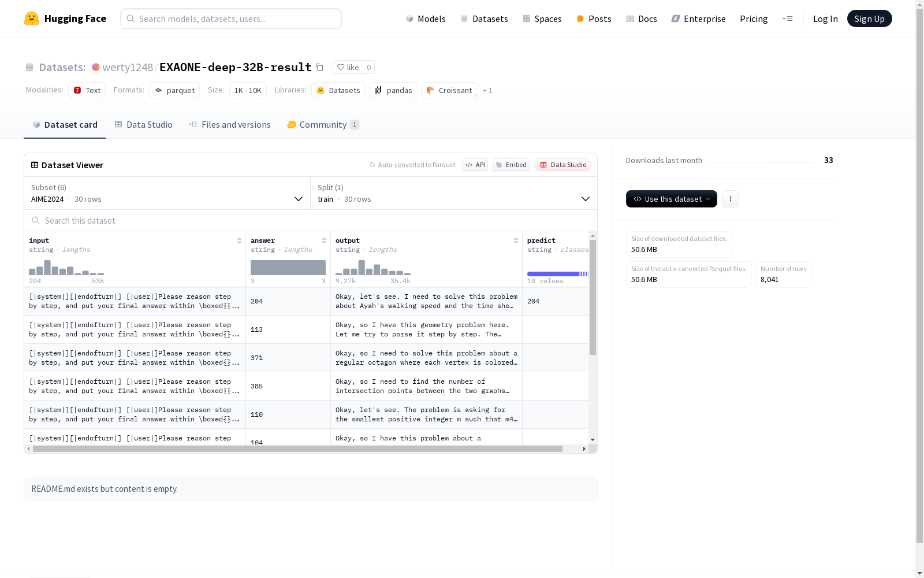Click the dataset viewer vertical scrollbar
Image resolution: width=924 pixels, height=578 pixels.
tap(593, 297)
